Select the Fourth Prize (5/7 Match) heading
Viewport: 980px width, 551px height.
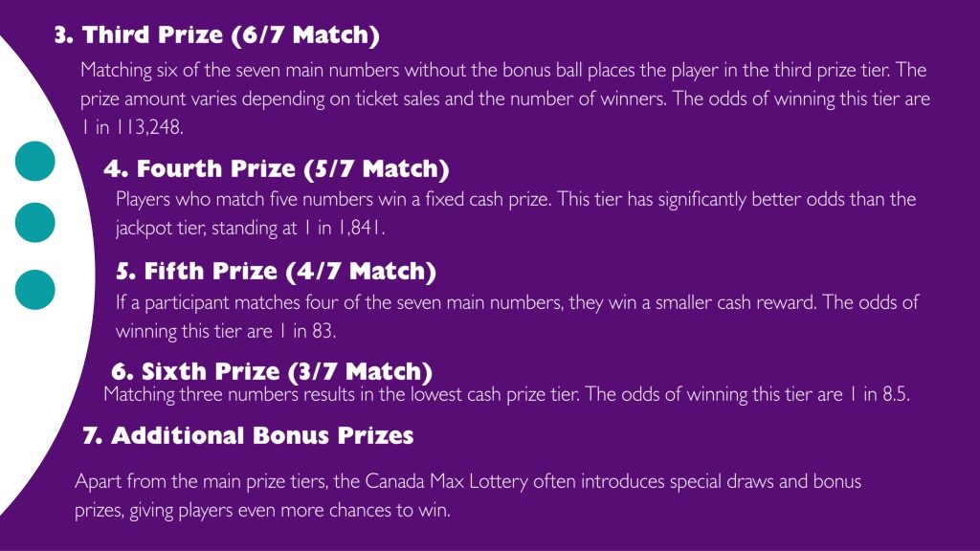(277, 169)
